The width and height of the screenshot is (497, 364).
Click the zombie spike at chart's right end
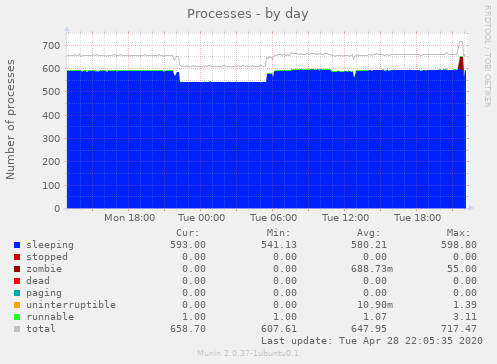pos(461,63)
